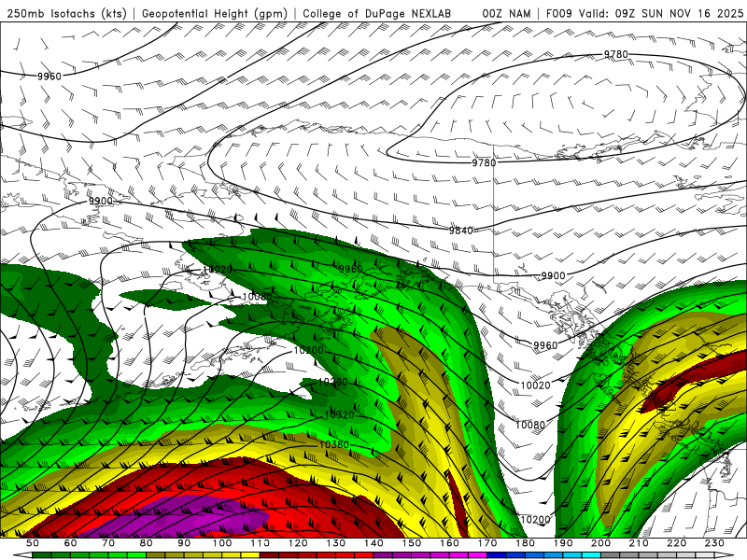Click the "250mb Isotachs (kts)" title text

pos(66,14)
